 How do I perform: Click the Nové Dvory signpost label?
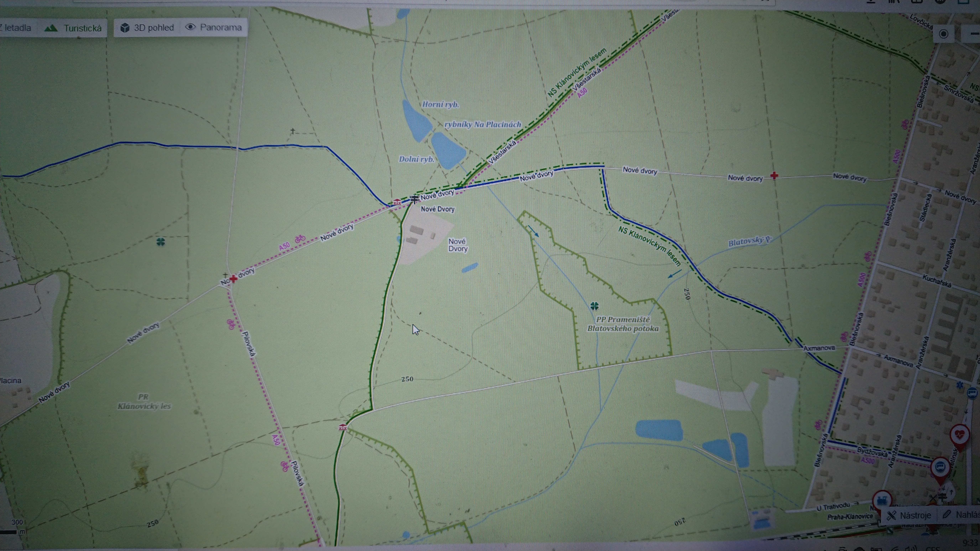[437, 209]
